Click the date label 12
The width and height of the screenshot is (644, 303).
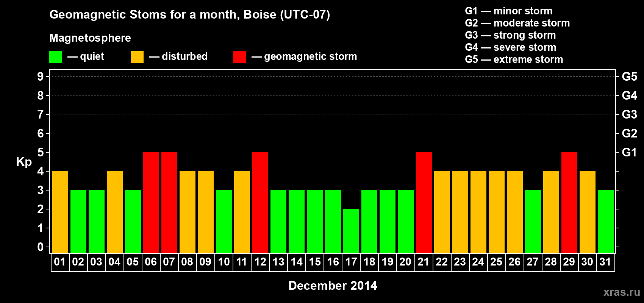(x=260, y=262)
